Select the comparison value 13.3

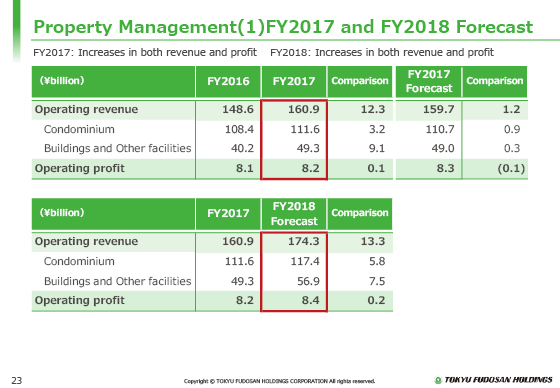(373, 241)
